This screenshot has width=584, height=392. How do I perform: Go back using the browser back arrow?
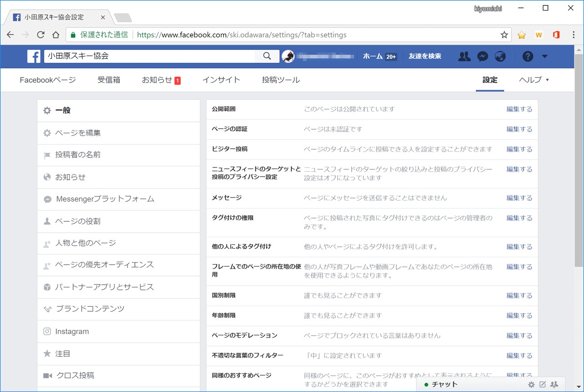click(10, 35)
